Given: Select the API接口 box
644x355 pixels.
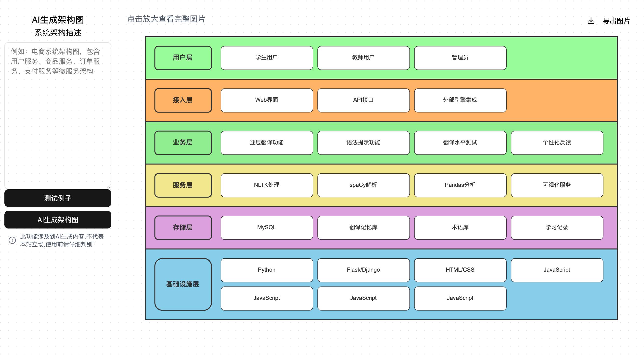Looking at the screenshot, I should click(x=363, y=100).
